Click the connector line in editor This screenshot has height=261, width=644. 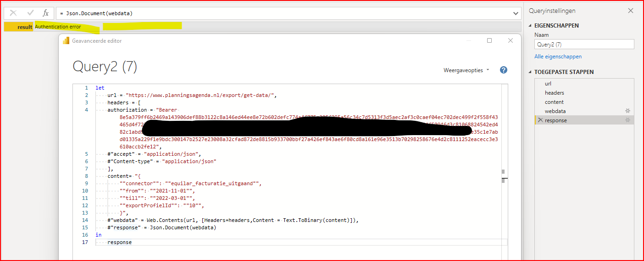(190, 183)
